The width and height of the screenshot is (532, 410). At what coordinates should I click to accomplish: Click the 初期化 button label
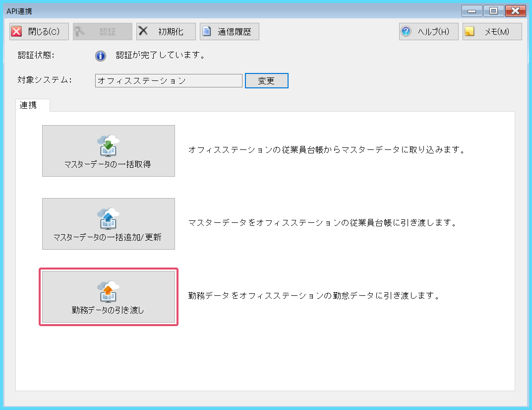(171, 32)
